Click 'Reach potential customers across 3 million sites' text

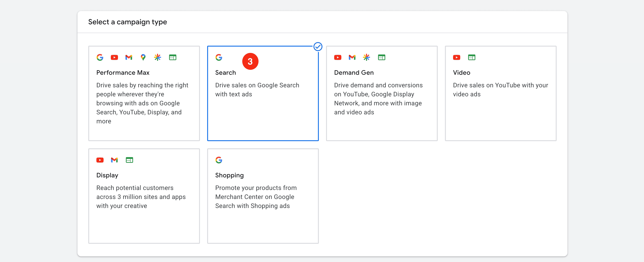(x=141, y=197)
